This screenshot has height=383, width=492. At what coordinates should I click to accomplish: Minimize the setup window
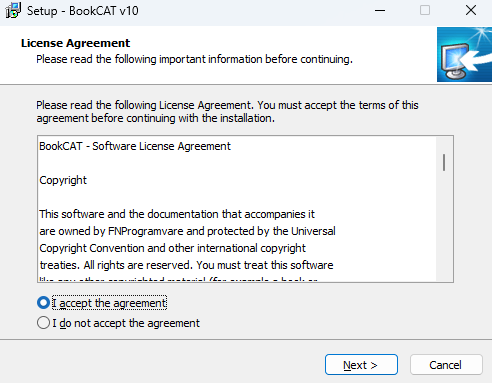[x=380, y=10]
